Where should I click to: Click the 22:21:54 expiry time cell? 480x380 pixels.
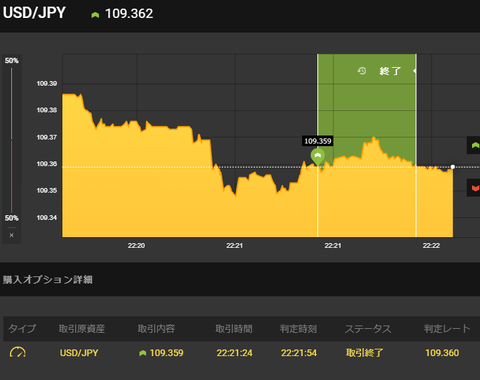[299, 353]
